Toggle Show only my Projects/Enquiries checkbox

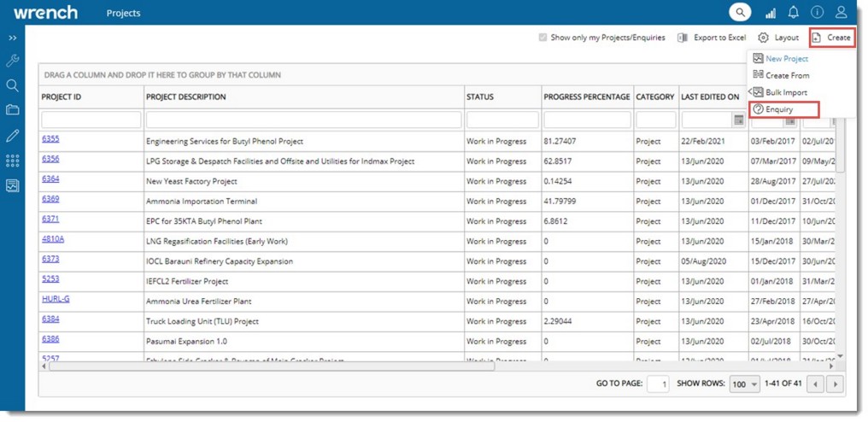[542, 38]
